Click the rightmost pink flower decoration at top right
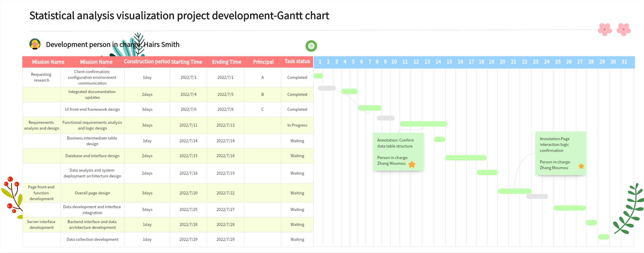Image resolution: width=644 pixels, height=253 pixels. pyautogui.click(x=624, y=29)
